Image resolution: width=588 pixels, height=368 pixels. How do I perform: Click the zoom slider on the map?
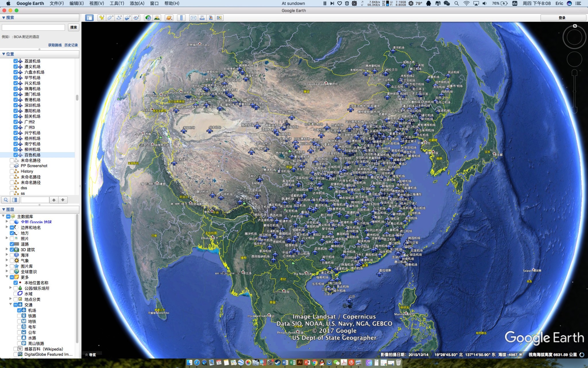[x=574, y=91]
